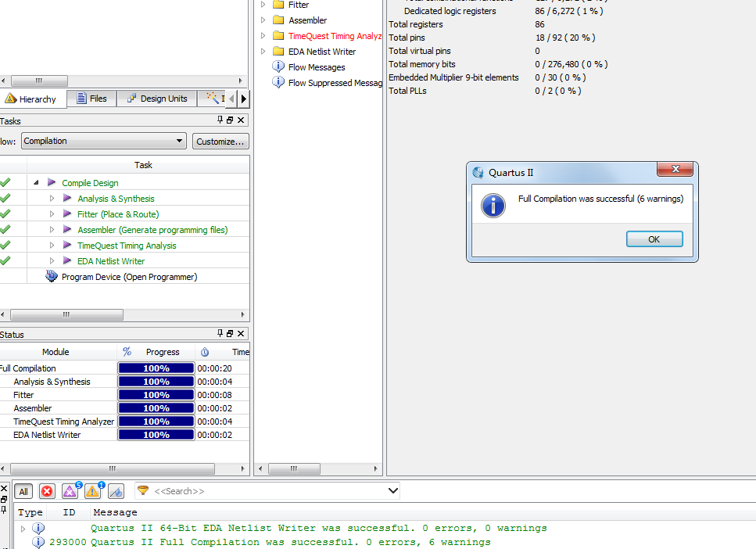Expand the TimeQuest Timing Analysis task
Viewport: 756px width, 549px height.
52,245
